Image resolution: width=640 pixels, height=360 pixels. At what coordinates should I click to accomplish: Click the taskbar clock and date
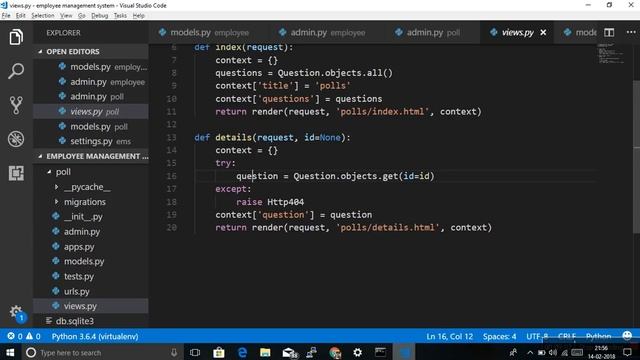tap(602, 352)
